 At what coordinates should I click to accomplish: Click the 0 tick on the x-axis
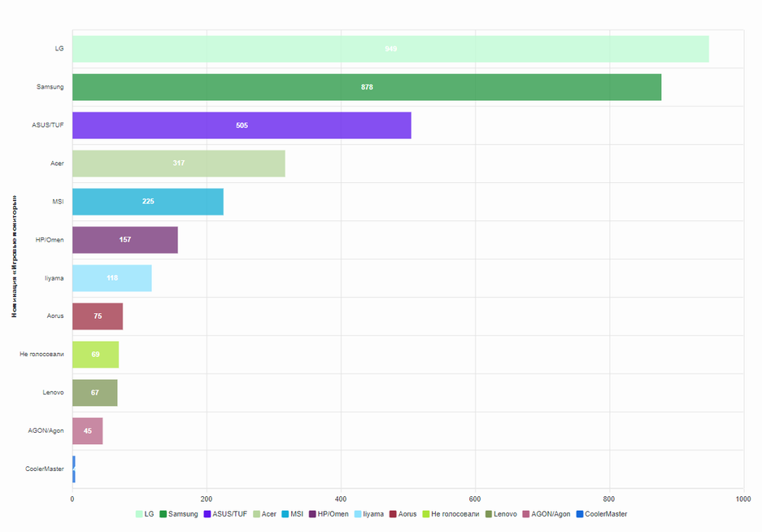pos(72,499)
